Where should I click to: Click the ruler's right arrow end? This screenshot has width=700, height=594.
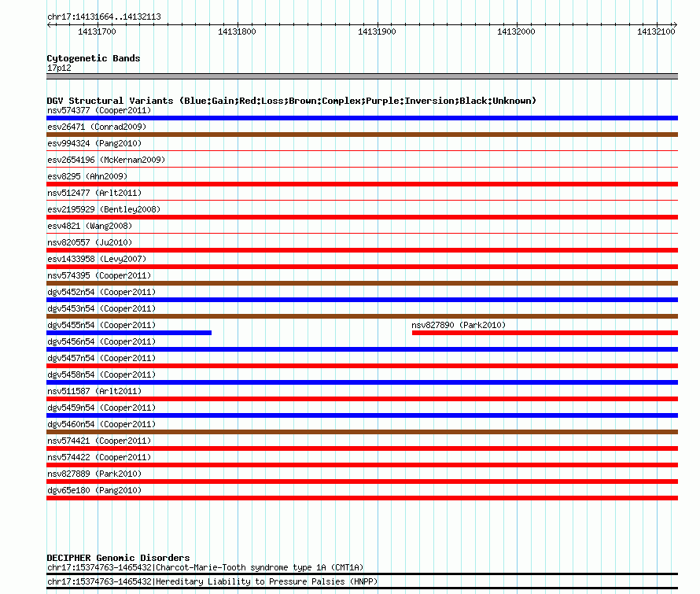tap(675, 25)
